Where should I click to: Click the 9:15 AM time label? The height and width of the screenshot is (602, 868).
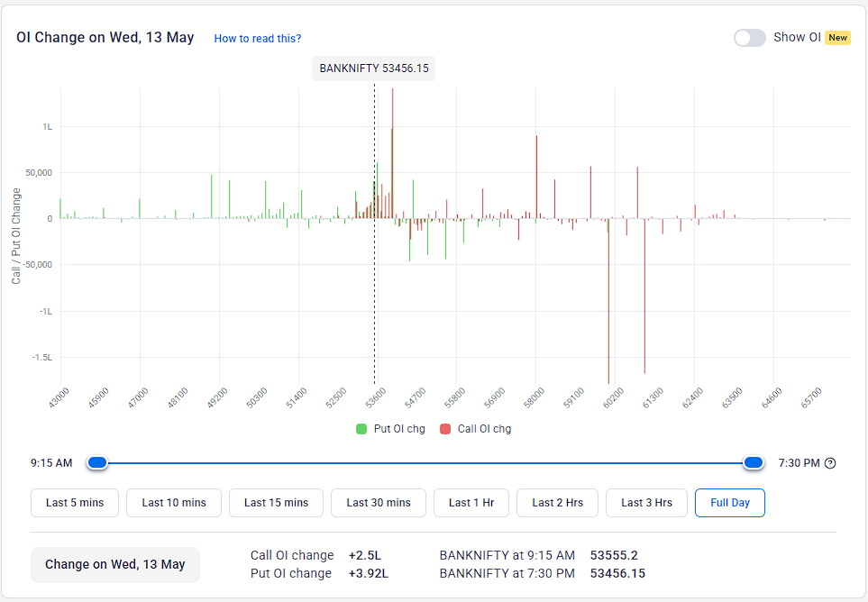click(x=51, y=463)
